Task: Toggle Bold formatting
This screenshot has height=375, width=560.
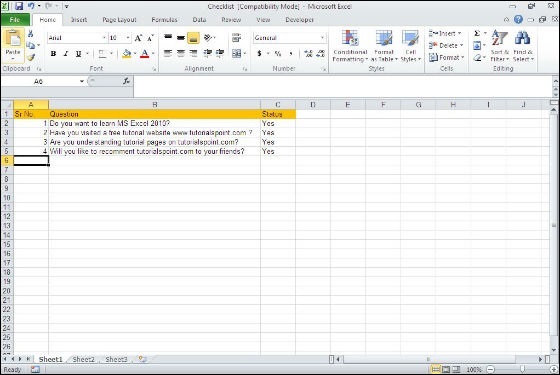Action: 53,54
